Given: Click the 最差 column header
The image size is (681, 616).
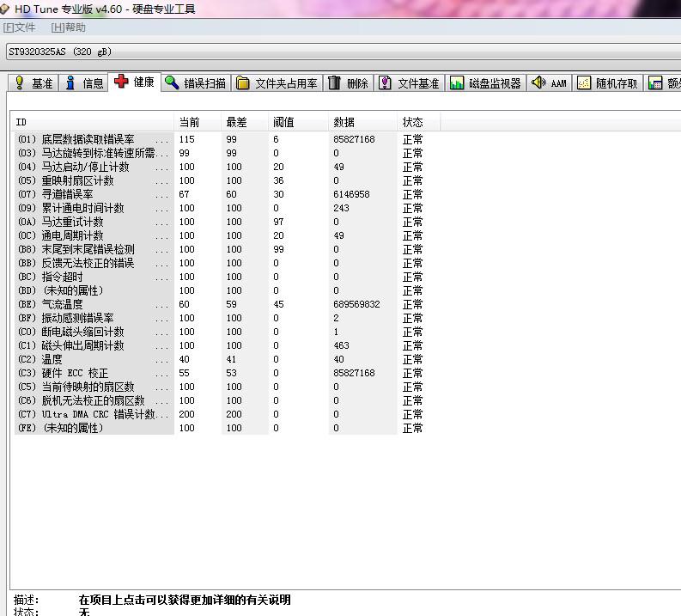Looking at the screenshot, I should (245, 122).
